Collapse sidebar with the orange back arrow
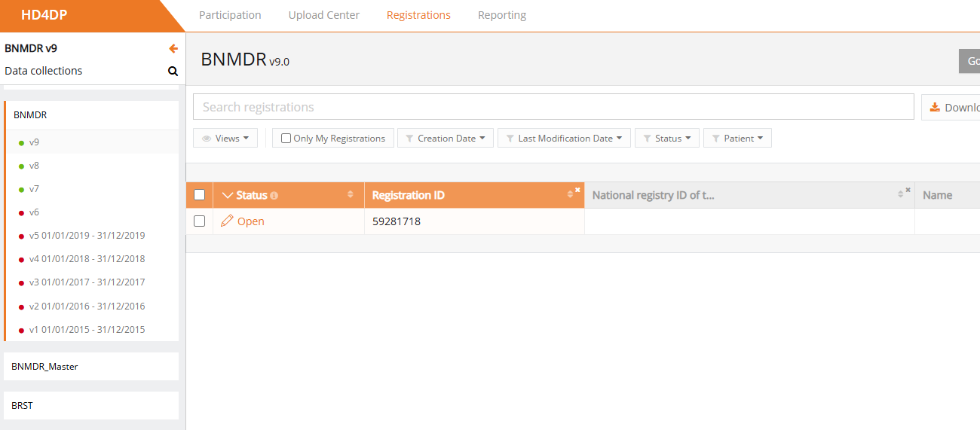This screenshot has height=430, width=980. coord(173,49)
